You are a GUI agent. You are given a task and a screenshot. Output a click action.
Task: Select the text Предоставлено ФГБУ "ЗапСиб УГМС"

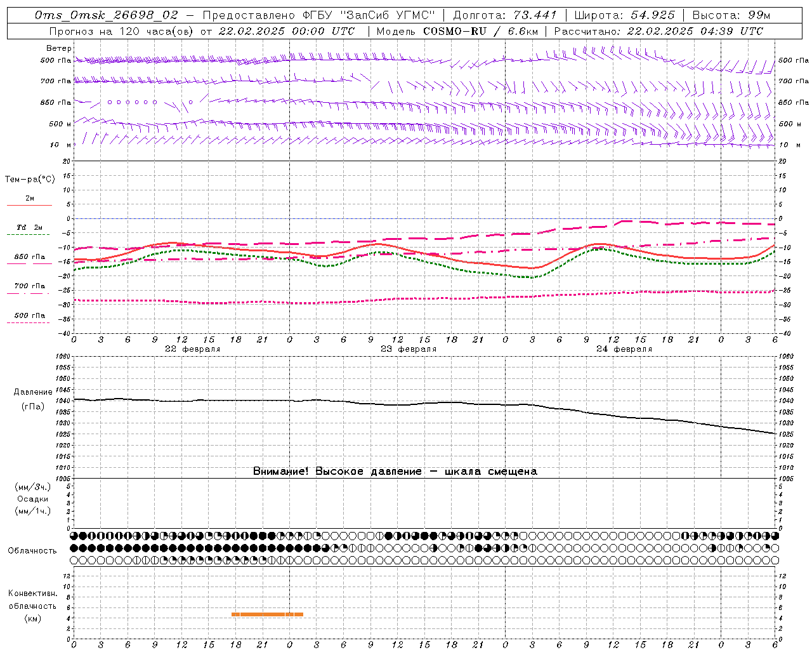[319, 15]
